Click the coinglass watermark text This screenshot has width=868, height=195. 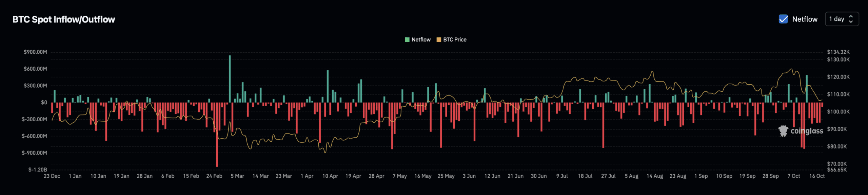[x=807, y=131]
